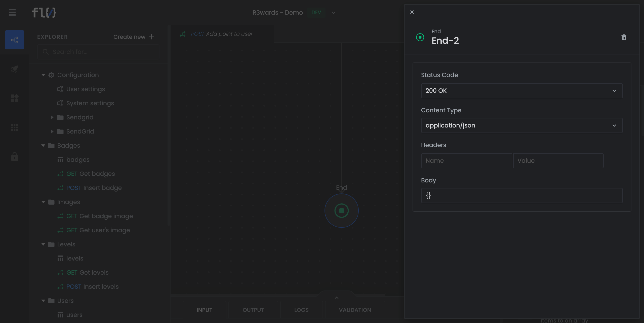This screenshot has width=644, height=323.
Task: Click the green End icon in panel header
Action: coord(420,37)
